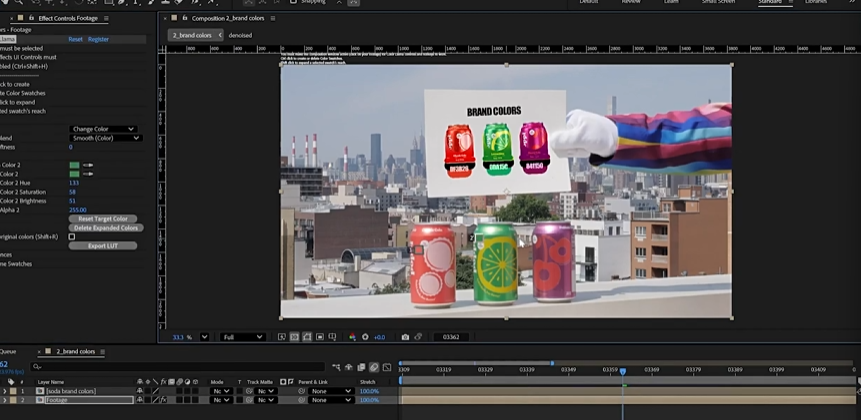Image resolution: width=861 pixels, height=420 pixels.
Task: Click the first green Color 2 swatch
Action: pos(74,165)
